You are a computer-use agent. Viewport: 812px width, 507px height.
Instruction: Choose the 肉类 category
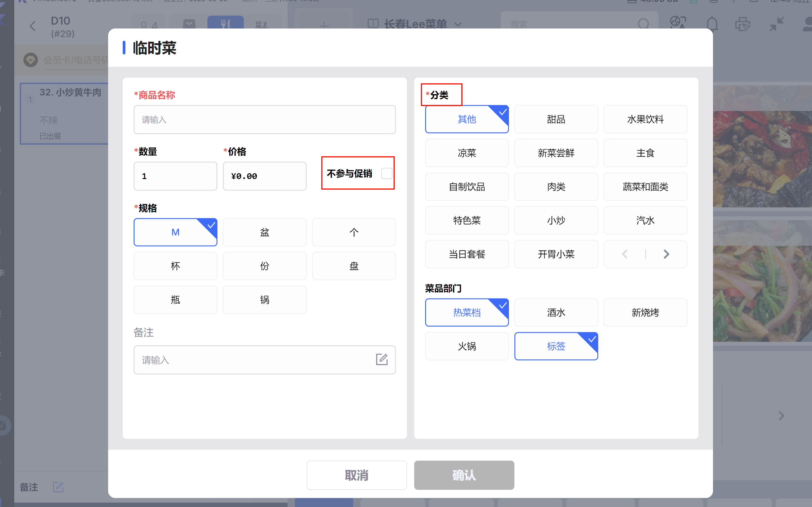coord(556,187)
